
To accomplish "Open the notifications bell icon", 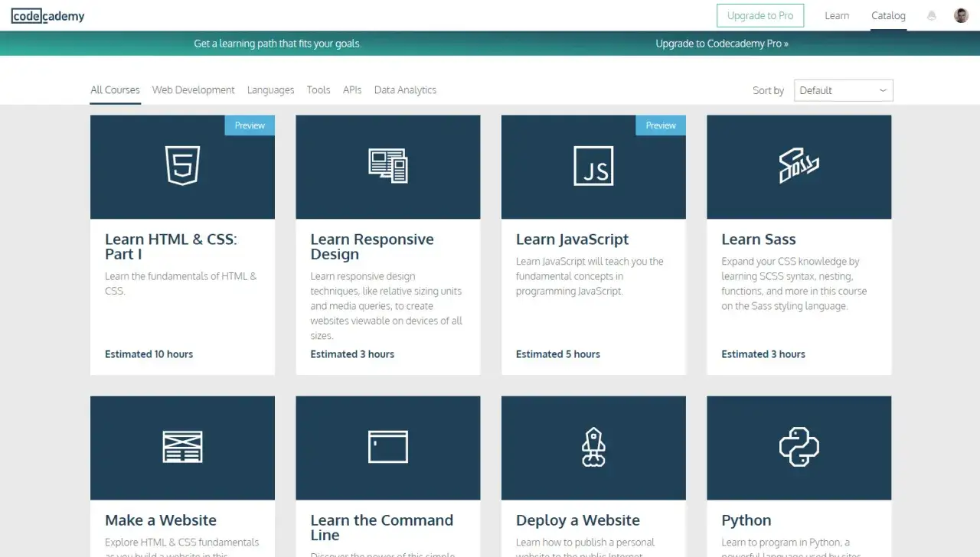I will point(932,15).
